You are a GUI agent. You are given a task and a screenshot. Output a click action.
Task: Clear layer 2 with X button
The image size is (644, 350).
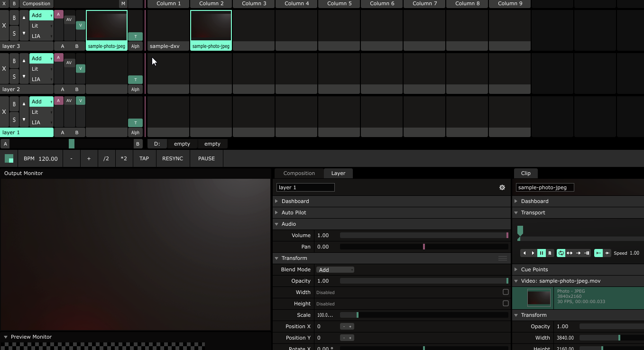click(4, 69)
